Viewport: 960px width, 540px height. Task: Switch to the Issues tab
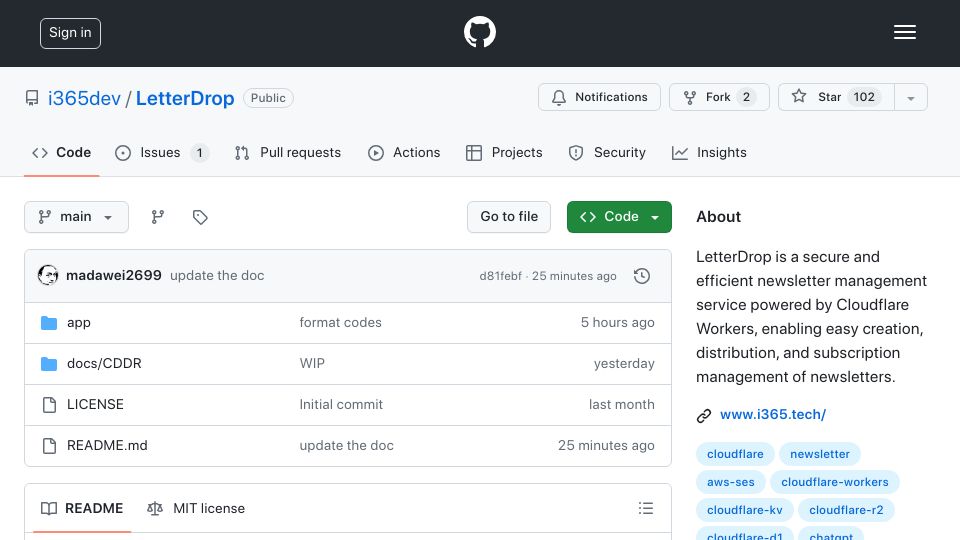162,152
